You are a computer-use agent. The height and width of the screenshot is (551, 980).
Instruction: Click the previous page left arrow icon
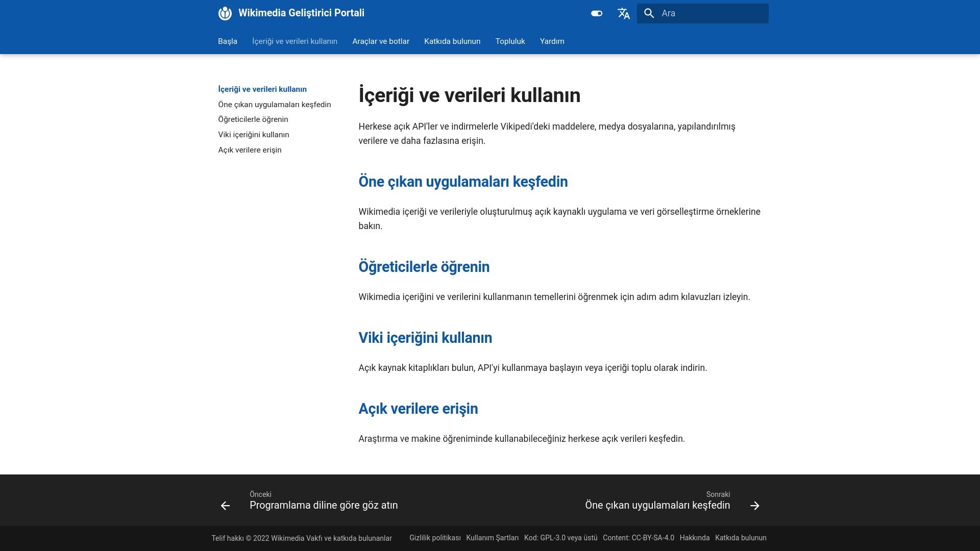225,506
